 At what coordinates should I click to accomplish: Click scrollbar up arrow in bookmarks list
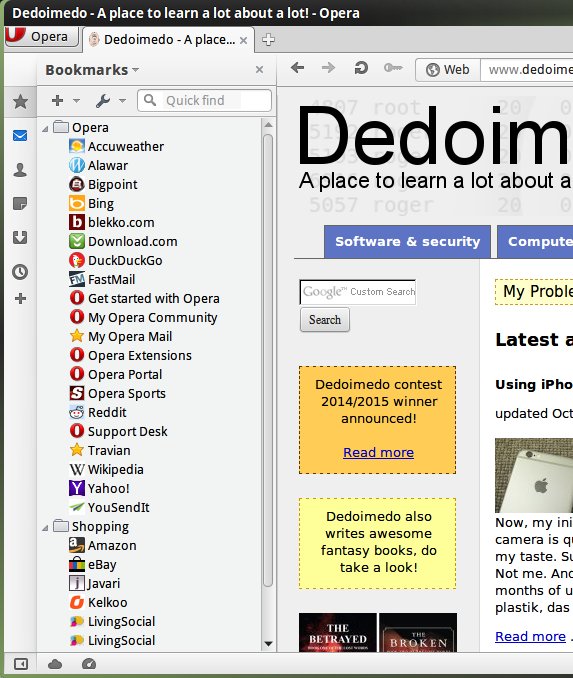[268, 125]
